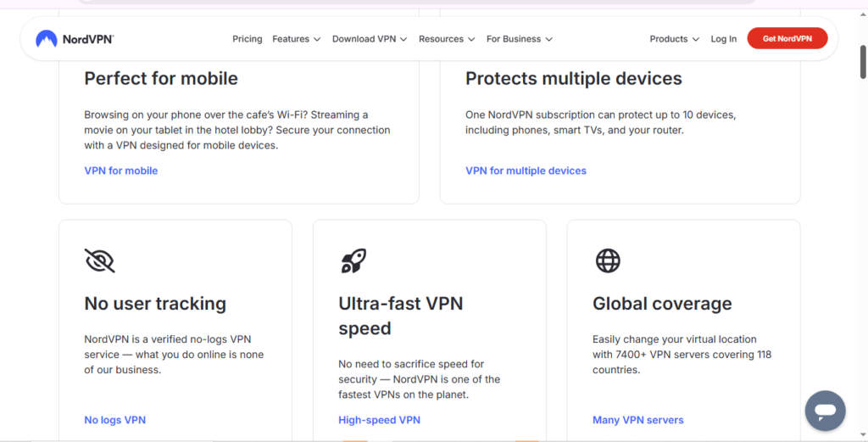Click the Global coverage heading
The width and height of the screenshot is (868, 442).
(662, 304)
